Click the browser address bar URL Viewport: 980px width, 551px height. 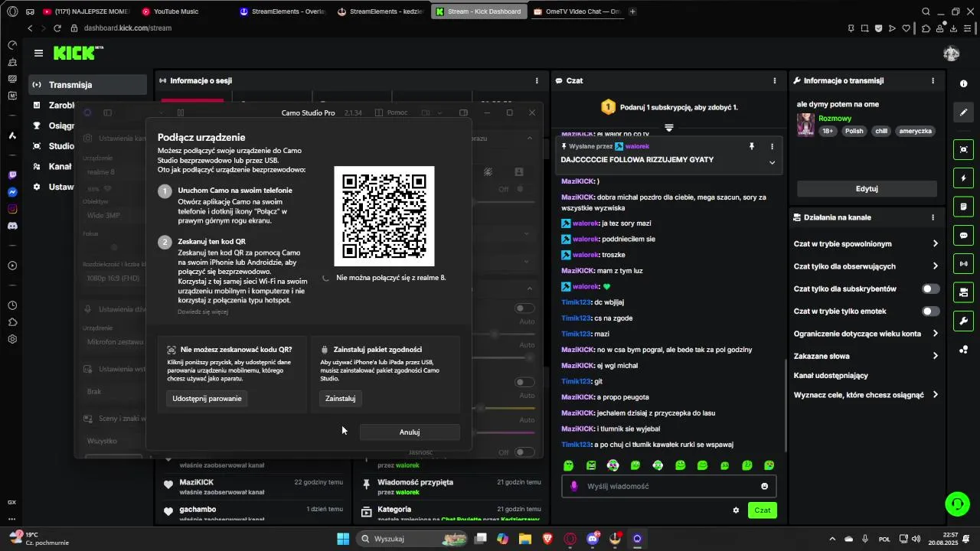click(x=128, y=28)
